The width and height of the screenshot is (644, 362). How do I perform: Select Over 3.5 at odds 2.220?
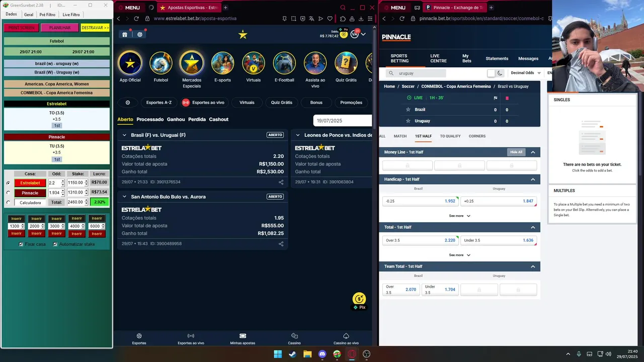(420, 240)
